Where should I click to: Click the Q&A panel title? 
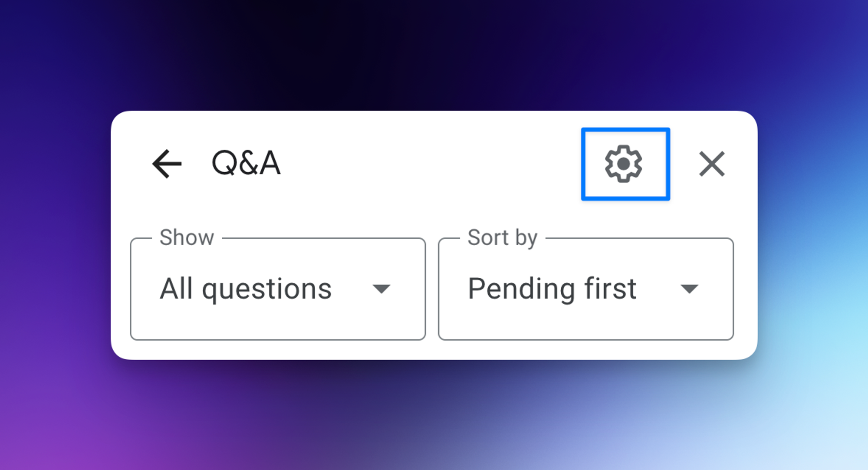(246, 163)
